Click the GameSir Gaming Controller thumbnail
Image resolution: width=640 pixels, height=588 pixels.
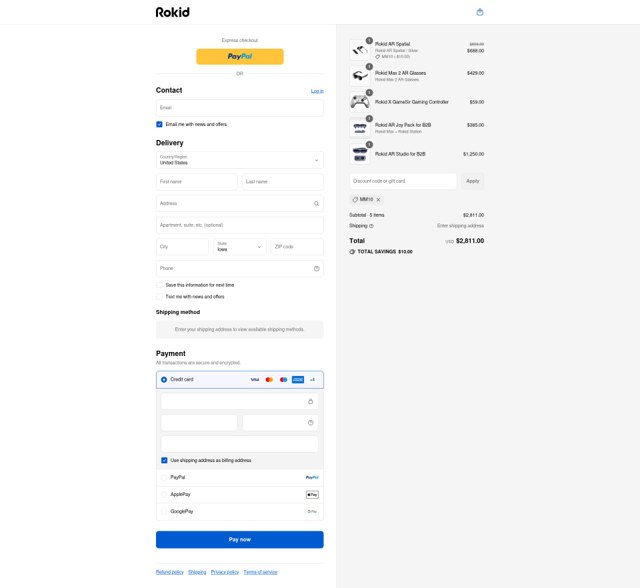click(x=360, y=102)
